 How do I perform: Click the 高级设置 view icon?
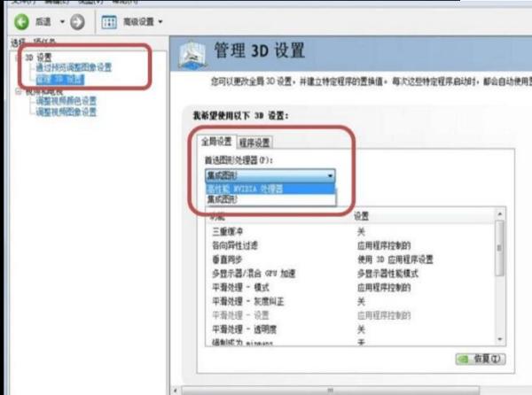pyautogui.click(x=109, y=22)
